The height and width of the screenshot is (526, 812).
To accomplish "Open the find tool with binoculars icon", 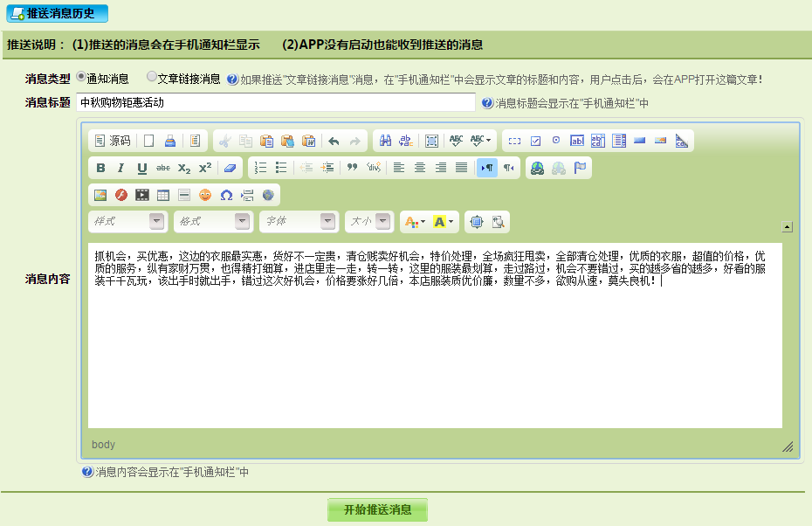I will [385, 141].
